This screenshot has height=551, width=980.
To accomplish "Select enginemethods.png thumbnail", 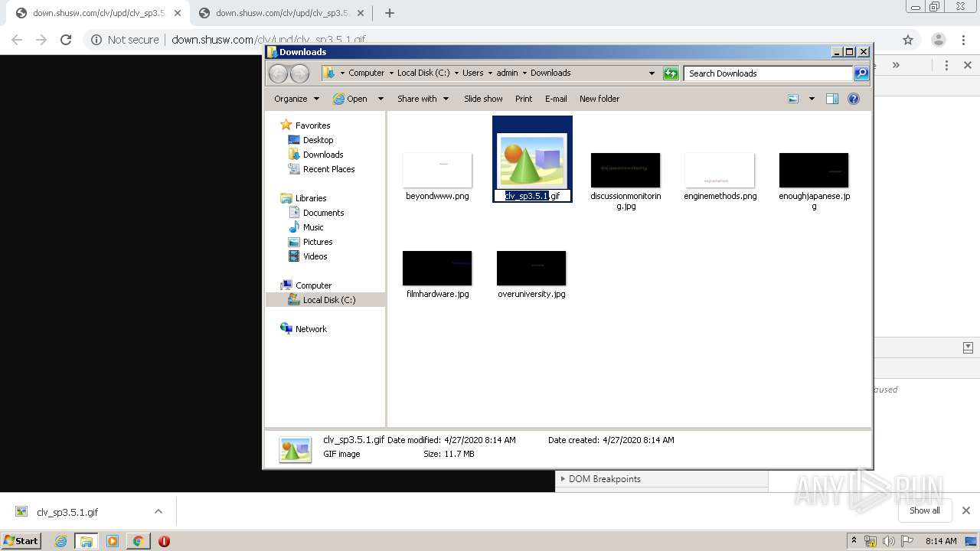I will [x=720, y=170].
